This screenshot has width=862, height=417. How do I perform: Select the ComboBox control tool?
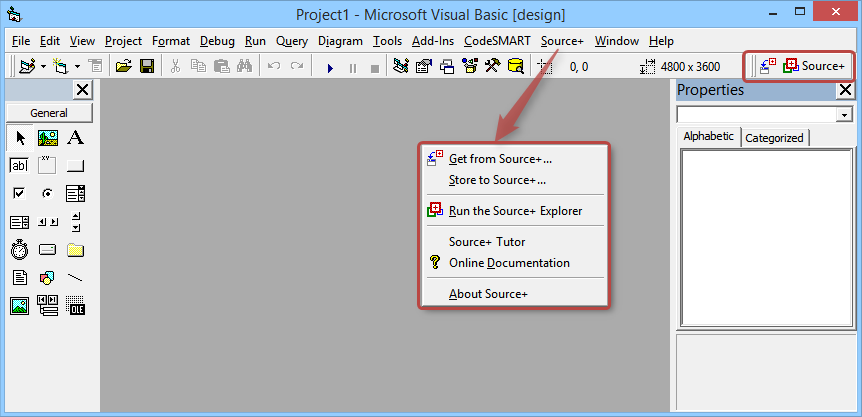coord(75,193)
